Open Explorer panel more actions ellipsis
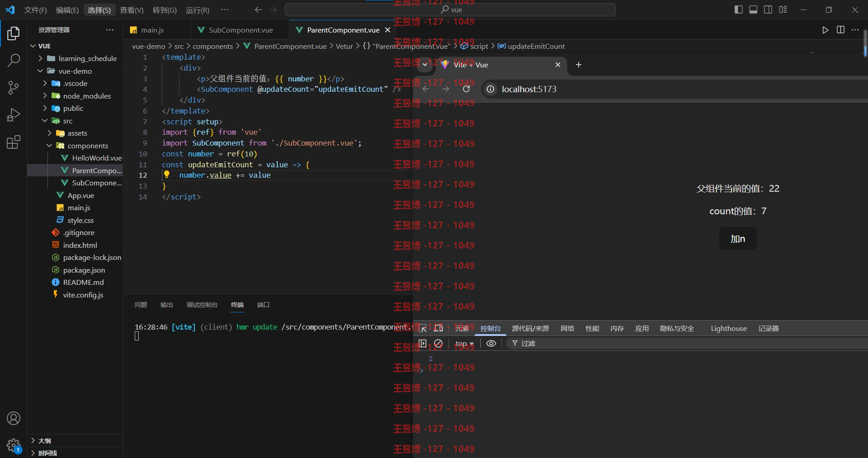The image size is (868, 458). [x=110, y=30]
